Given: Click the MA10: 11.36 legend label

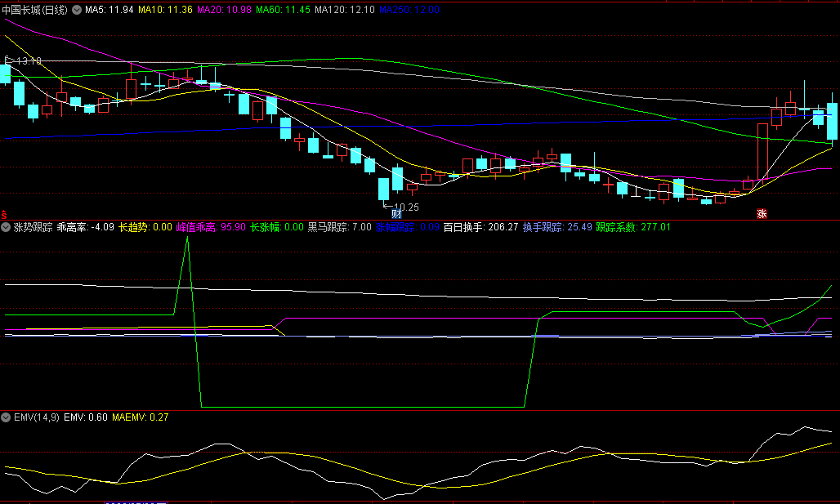Looking at the screenshot, I should 166,10.
